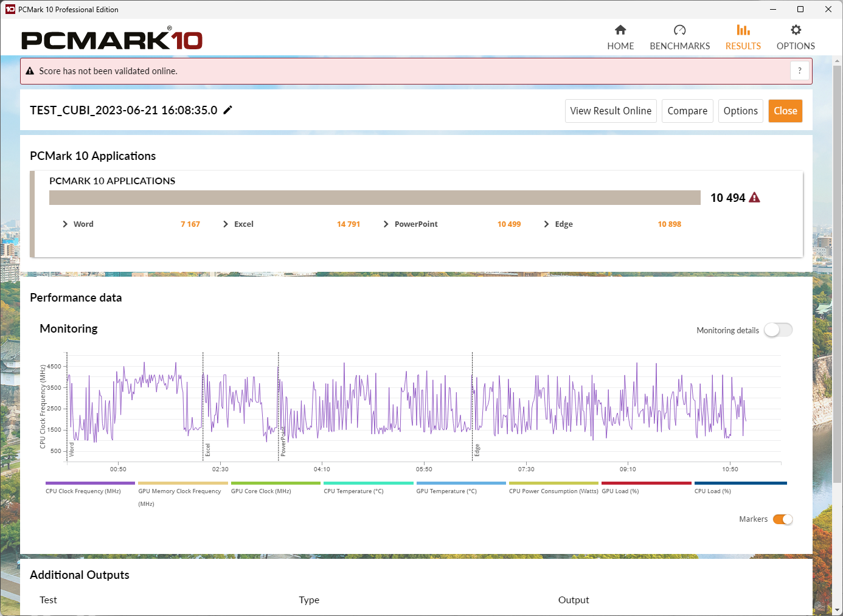Select the GPU Memory Clock Frequency legend swatch
Viewport: 843px width, 616px height.
click(x=183, y=483)
